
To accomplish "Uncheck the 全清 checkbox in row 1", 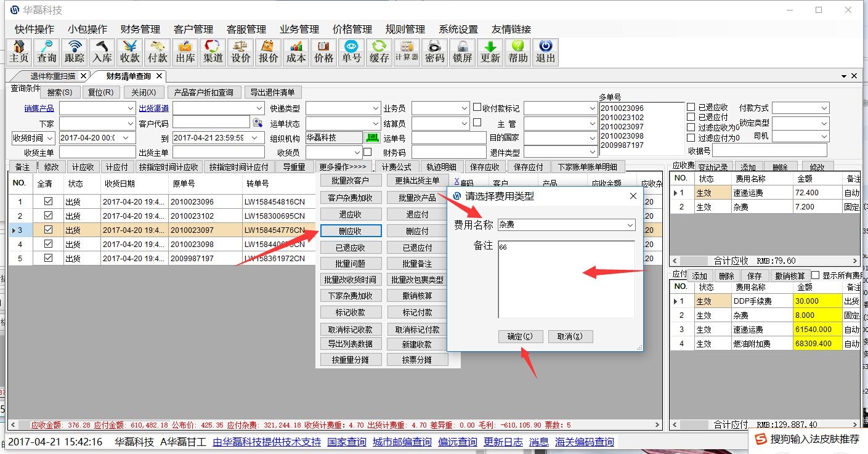I will [x=48, y=201].
